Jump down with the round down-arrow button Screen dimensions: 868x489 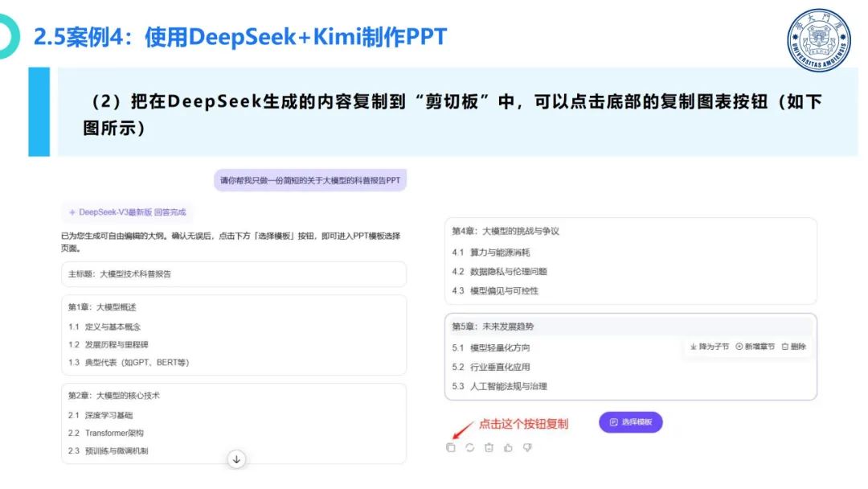236,459
